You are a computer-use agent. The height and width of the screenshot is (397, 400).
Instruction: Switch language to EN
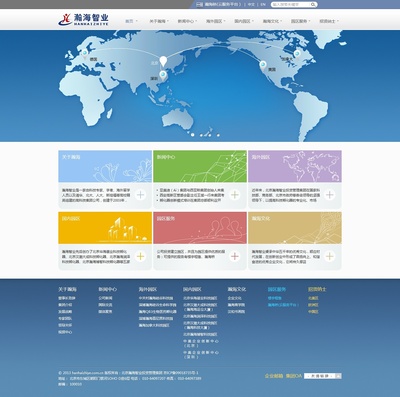[x=263, y=5]
